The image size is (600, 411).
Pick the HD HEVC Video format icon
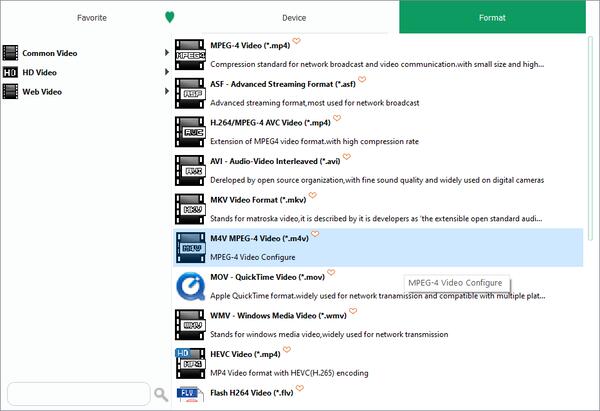pyautogui.click(x=190, y=363)
